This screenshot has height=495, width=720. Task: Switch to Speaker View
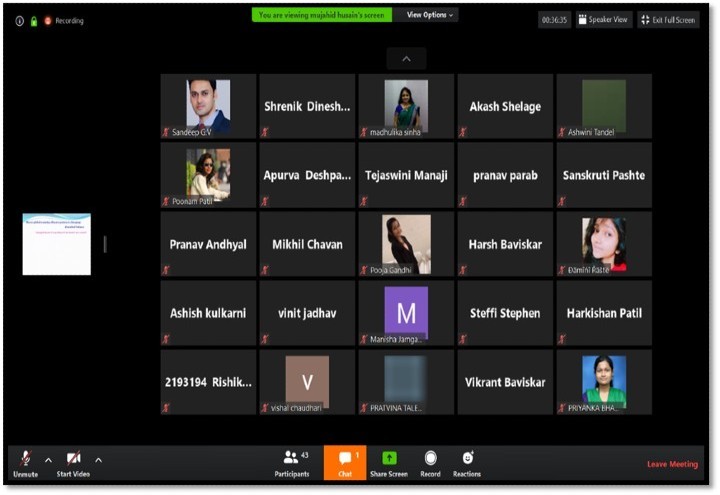(602, 19)
